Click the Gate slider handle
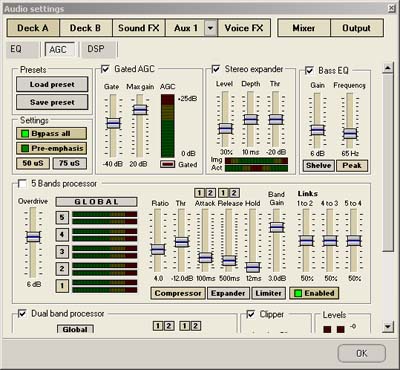Screen dimensions: 400x370 click(113, 123)
